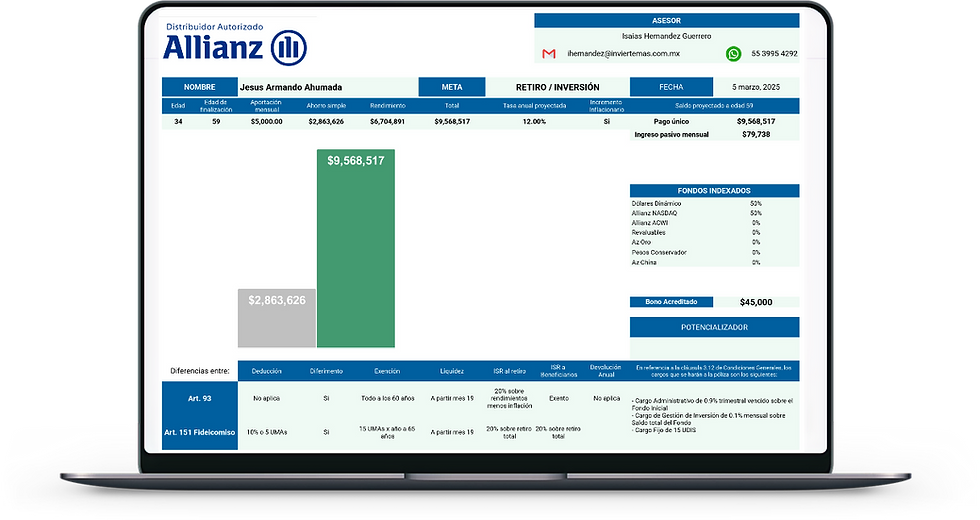Click the Pago único label
980x520 pixels.
[x=671, y=121]
